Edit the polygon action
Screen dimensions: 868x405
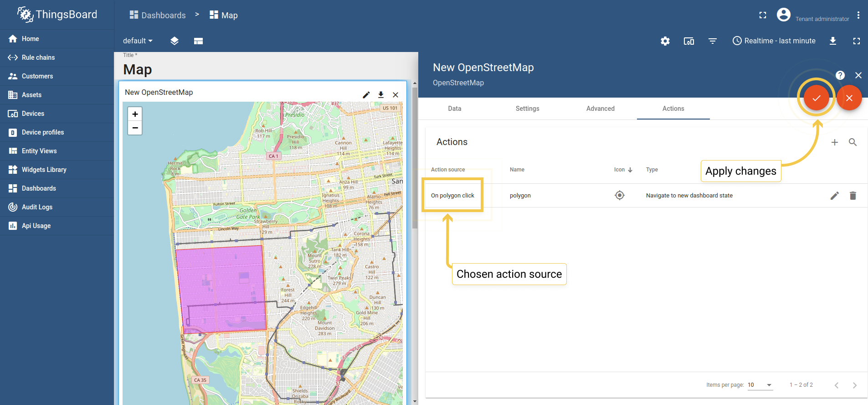(x=835, y=196)
